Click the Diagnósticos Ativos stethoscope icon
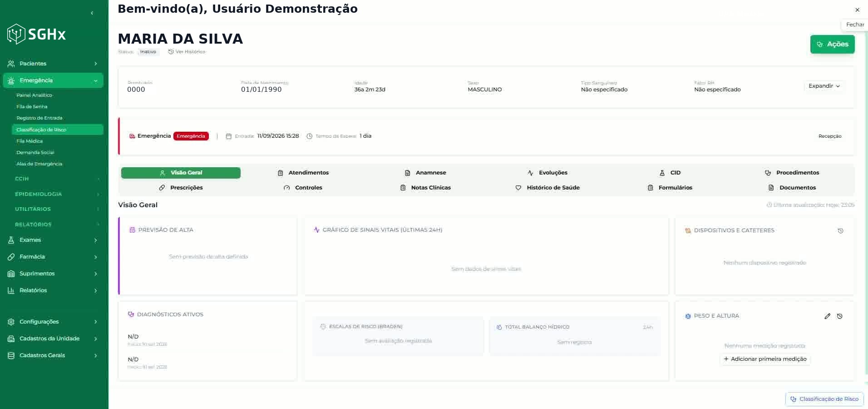868x409 pixels. click(x=131, y=314)
